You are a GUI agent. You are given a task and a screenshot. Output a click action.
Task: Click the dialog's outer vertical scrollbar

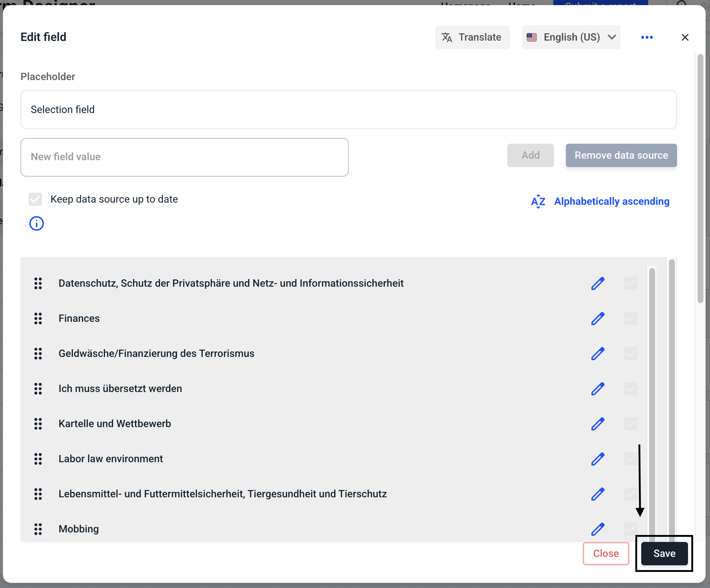point(700,179)
